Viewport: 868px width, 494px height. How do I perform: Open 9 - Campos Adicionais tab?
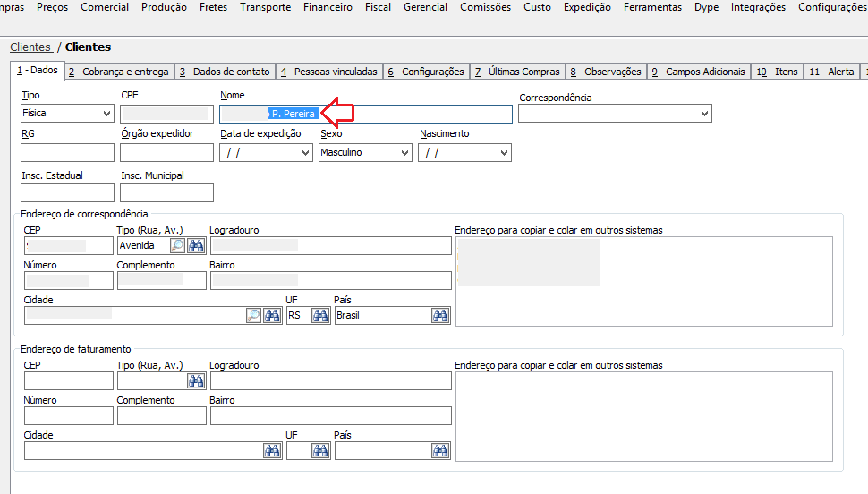[698, 72]
